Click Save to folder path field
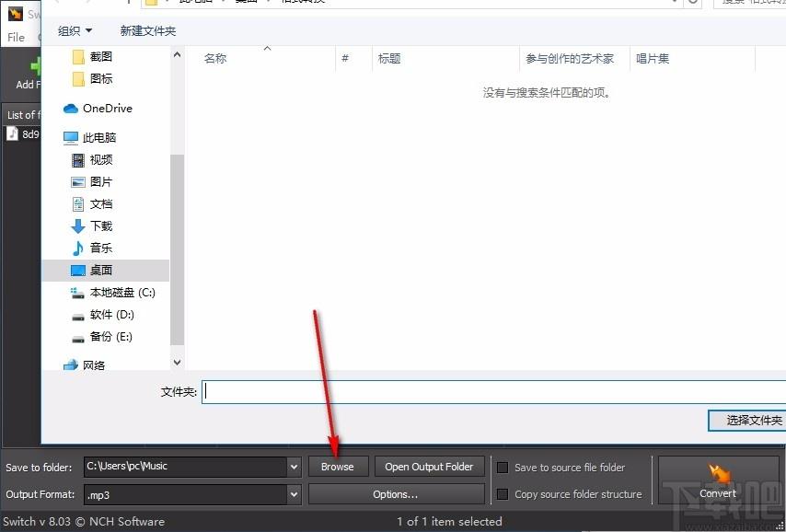This screenshot has width=786, height=532. point(186,467)
